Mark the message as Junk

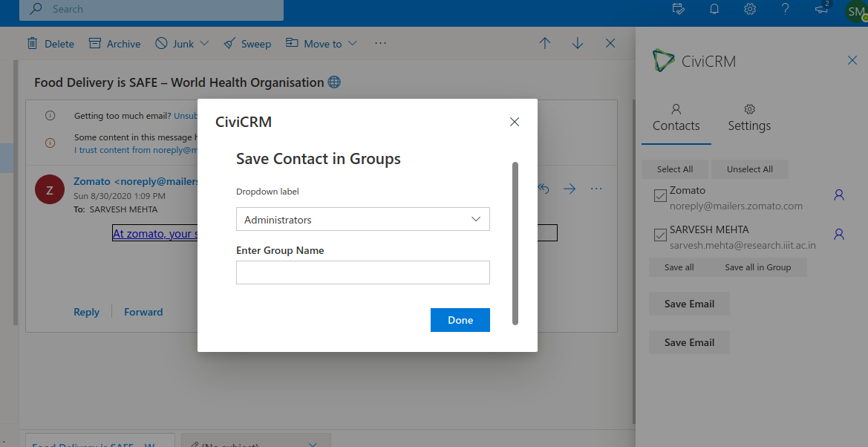pyautogui.click(x=174, y=44)
